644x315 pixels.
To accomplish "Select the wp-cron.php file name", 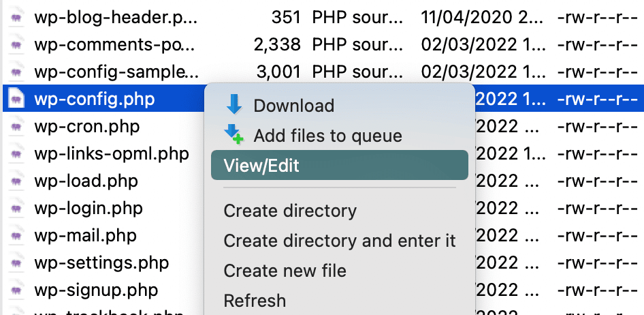I will pyautogui.click(x=87, y=126).
